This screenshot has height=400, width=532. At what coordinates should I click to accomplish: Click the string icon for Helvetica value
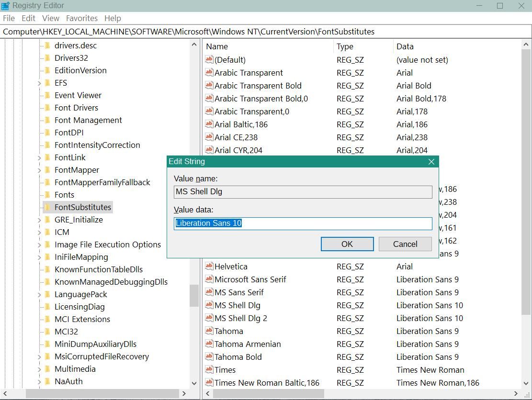[x=209, y=266]
